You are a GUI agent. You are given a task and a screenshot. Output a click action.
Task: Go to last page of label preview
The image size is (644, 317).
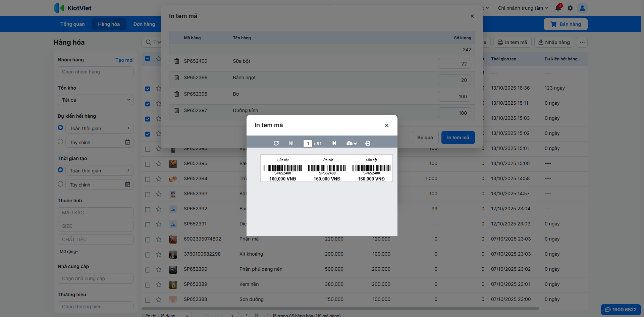334,143
